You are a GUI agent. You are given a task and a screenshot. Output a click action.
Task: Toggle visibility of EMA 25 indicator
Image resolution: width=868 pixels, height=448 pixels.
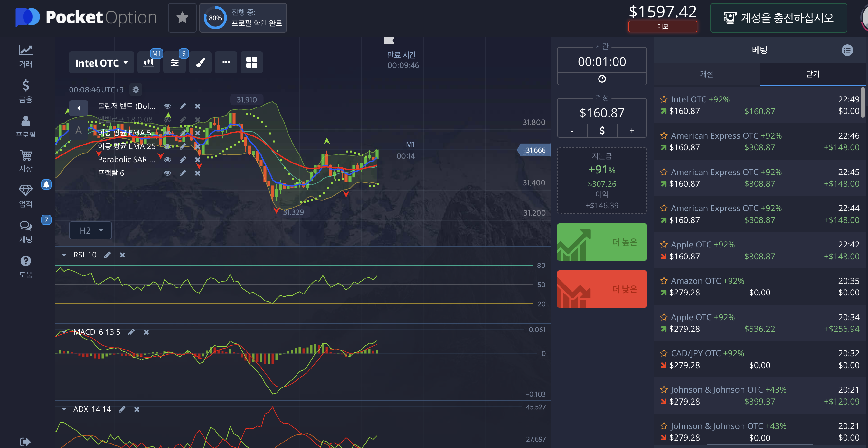pyautogui.click(x=167, y=146)
